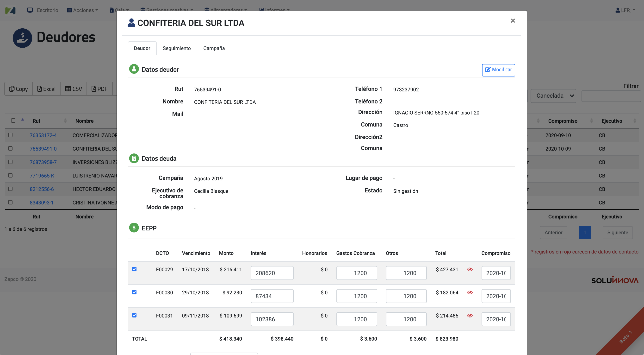Click the Filtrar search input
The width and height of the screenshot is (644, 355).
[x=611, y=96]
